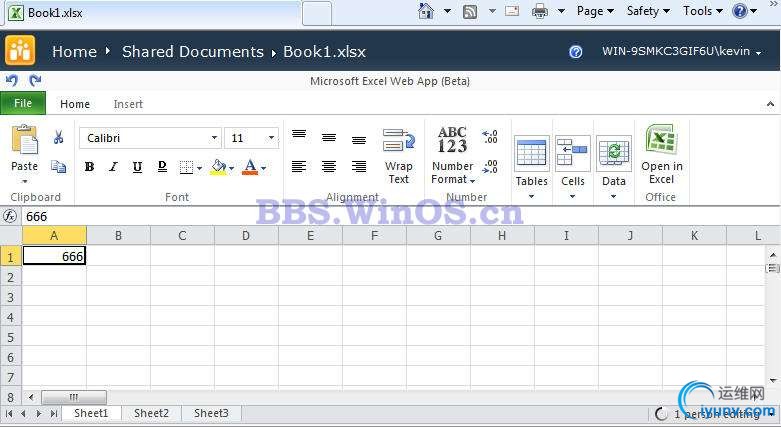The image size is (781, 427).
Task: Open the WIN-9SMKC3GIF6U\kevin user menu
Action: tap(681, 51)
